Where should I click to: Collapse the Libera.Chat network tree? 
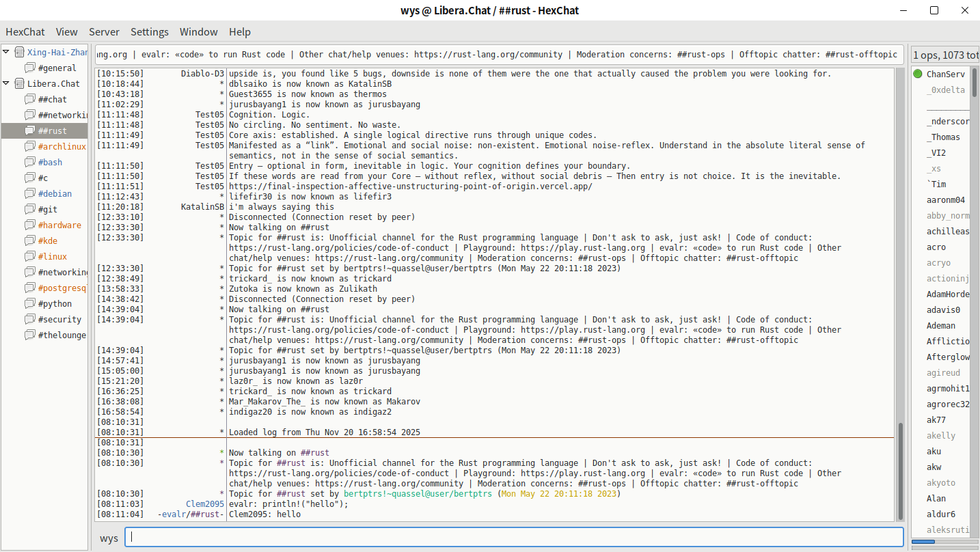coord(6,83)
